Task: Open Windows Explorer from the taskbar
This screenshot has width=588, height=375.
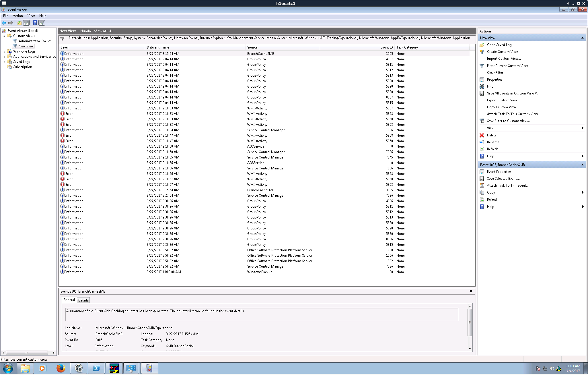Action: pos(25,368)
